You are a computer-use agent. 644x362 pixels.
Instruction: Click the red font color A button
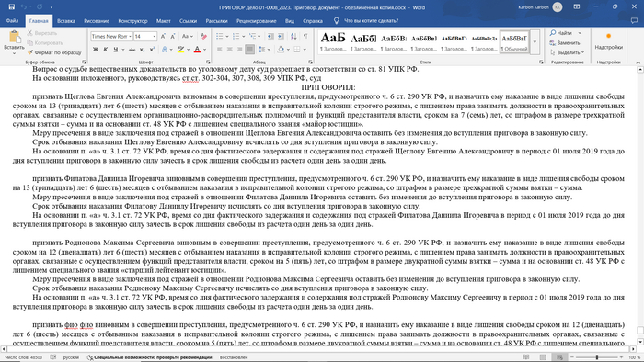(197, 50)
